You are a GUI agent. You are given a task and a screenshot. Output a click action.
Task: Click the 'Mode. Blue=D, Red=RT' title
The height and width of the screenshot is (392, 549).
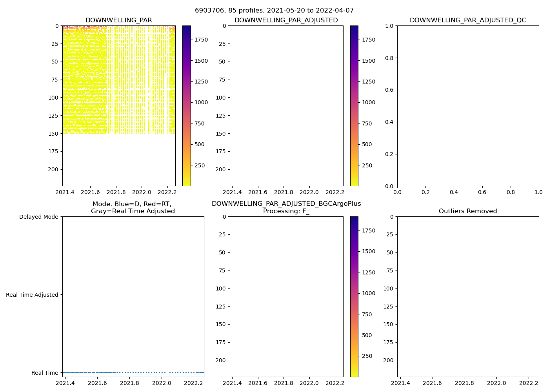pos(133,208)
